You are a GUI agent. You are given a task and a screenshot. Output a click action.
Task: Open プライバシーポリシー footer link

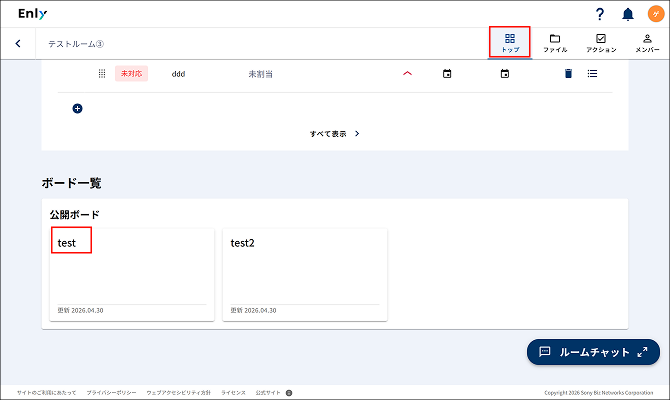(112, 393)
